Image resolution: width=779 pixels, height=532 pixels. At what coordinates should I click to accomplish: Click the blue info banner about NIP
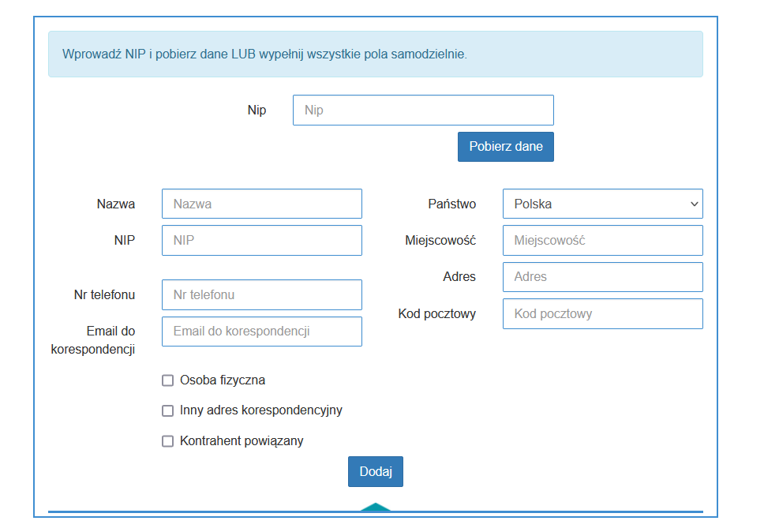[375, 54]
